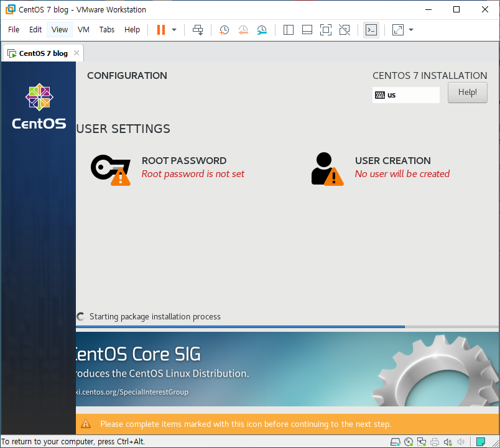Image resolution: width=500 pixels, height=448 pixels.
Task: Minimize the VMware Workstation window
Action: pos(428,9)
